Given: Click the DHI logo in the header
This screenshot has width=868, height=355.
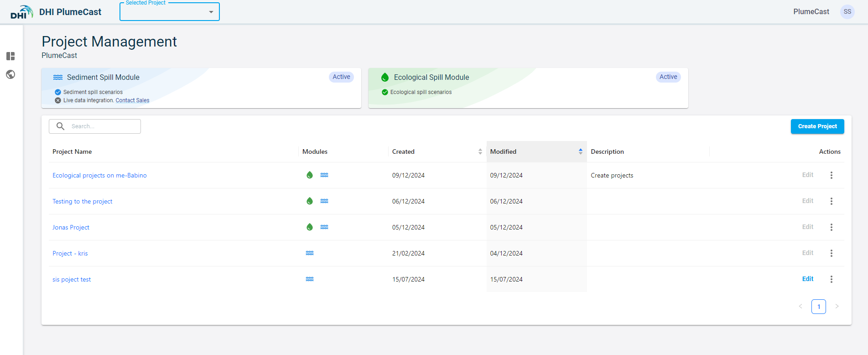Looking at the screenshot, I should [x=21, y=12].
